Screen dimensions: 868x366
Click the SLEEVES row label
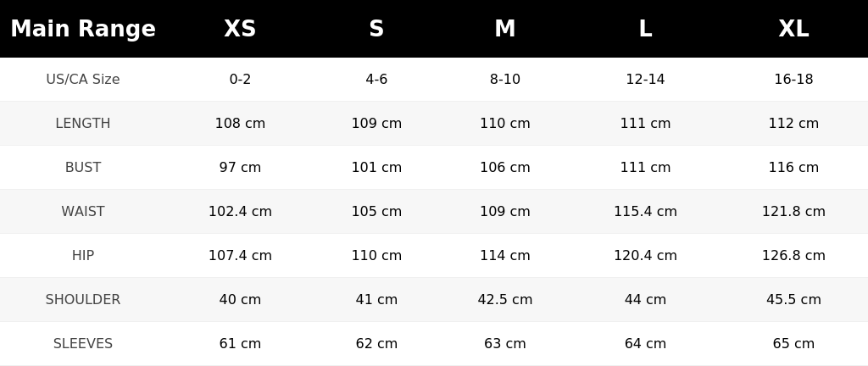tap(83, 344)
